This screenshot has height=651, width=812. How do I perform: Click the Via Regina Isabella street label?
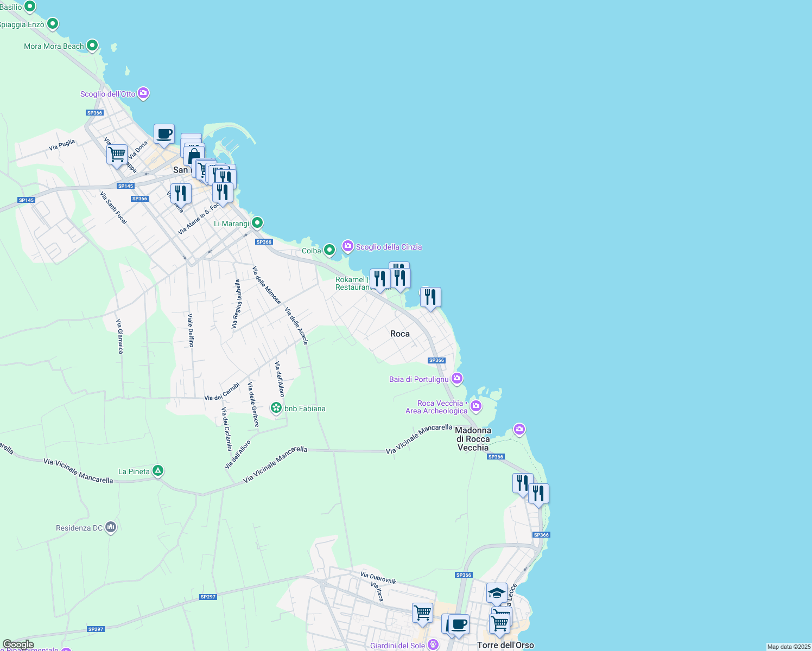coord(236,304)
